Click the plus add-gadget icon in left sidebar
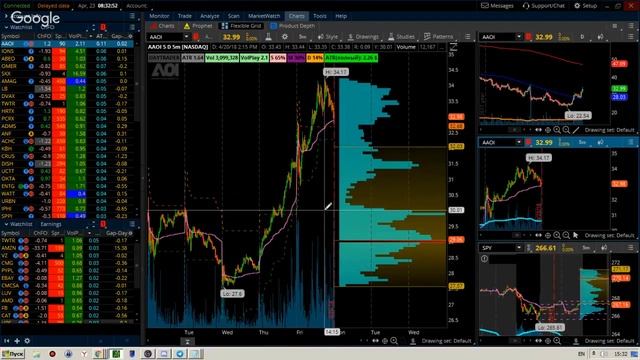This screenshot has height=360, width=640. point(17,341)
